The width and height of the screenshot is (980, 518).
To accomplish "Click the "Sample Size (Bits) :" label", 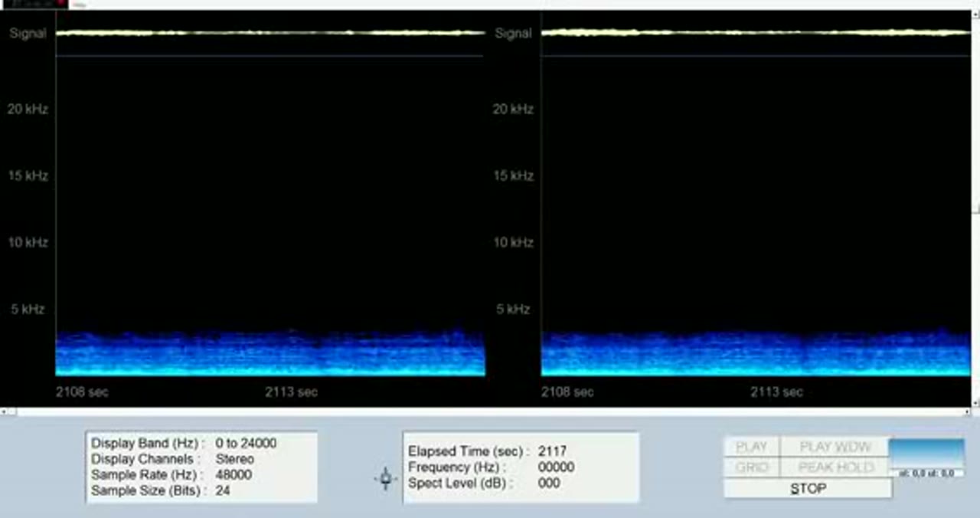I will 148,490.
